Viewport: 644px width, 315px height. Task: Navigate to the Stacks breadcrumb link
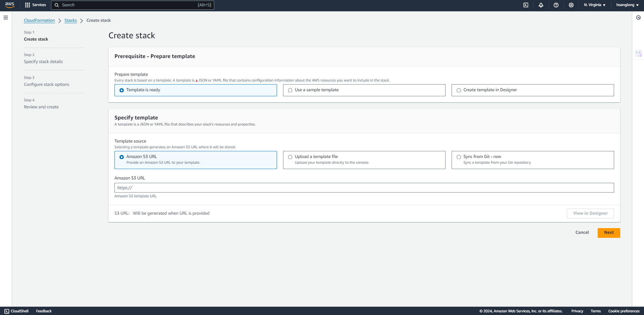coord(71,20)
